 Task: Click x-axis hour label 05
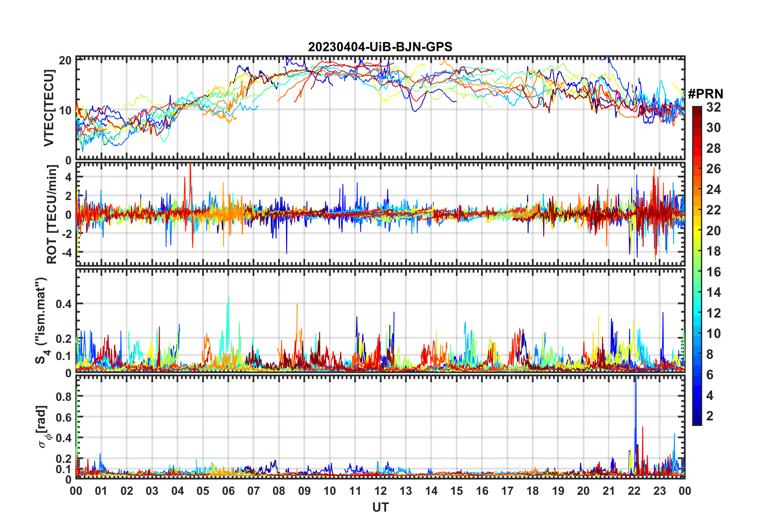click(203, 491)
